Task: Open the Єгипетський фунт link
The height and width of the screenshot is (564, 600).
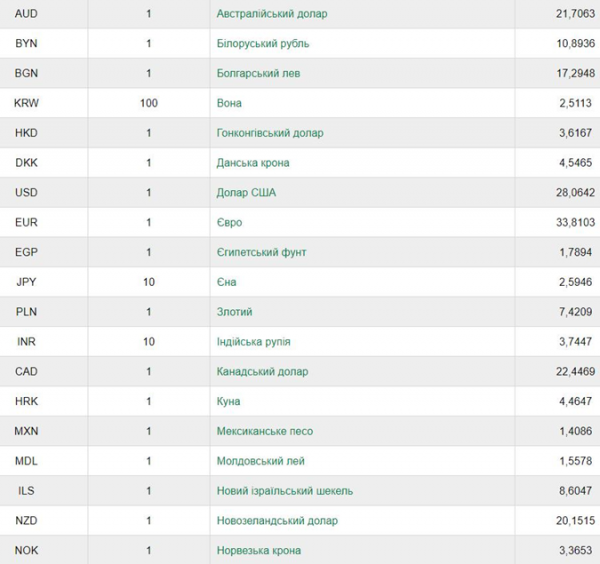Action: point(261,252)
